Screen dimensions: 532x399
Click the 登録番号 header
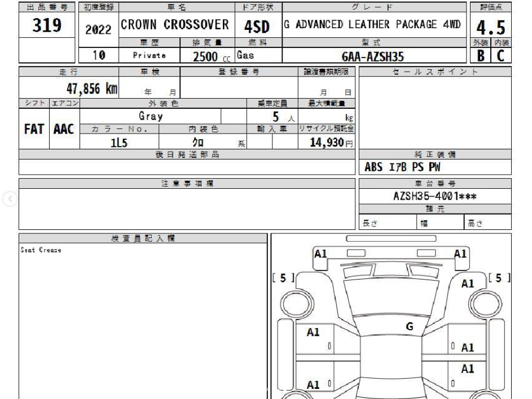pyautogui.click(x=239, y=72)
